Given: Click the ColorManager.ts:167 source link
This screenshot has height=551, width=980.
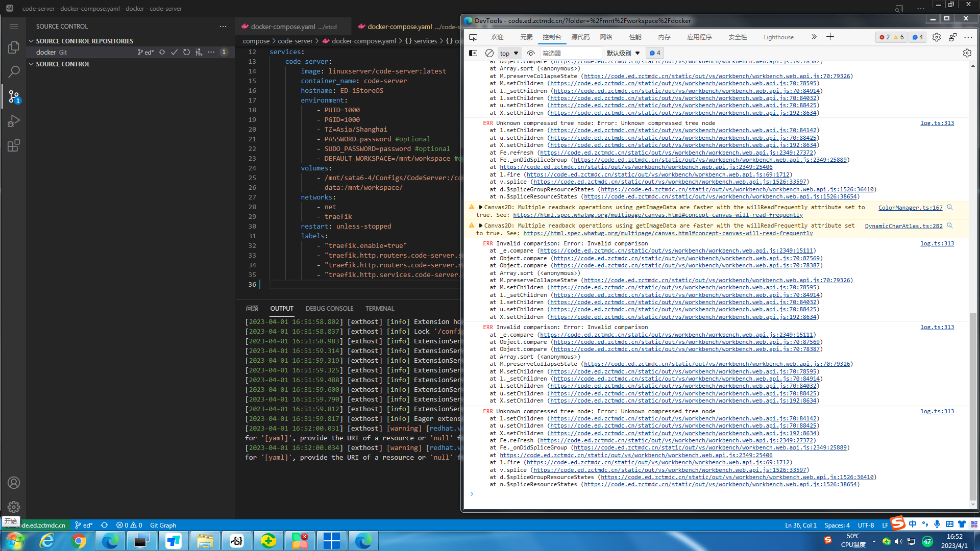Looking at the screenshot, I should point(910,208).
